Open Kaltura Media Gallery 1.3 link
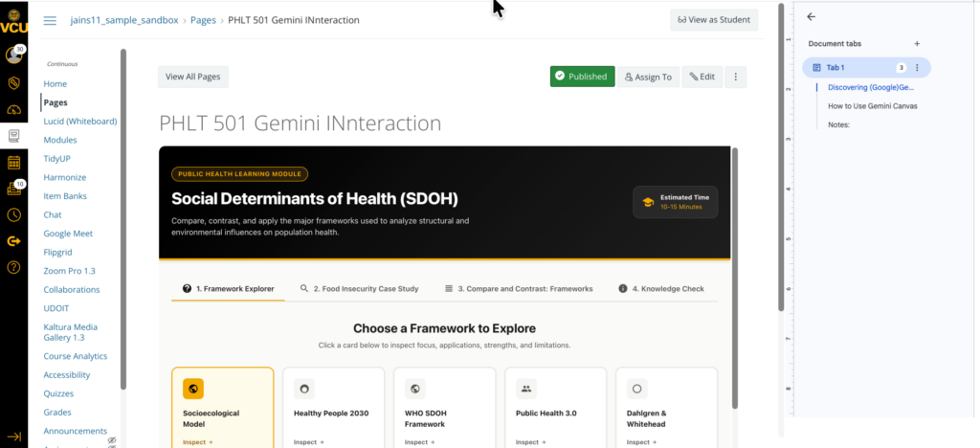The width and height of the screenshot is (980, 448). pyautogui.click(x=70, y=332)
